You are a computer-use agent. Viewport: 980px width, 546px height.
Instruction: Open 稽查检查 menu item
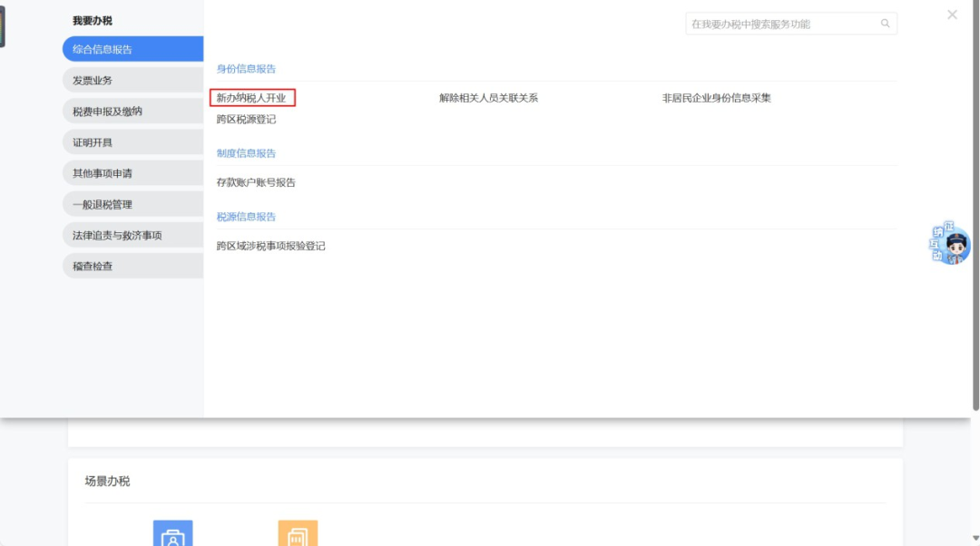click(x=132, y=266)
